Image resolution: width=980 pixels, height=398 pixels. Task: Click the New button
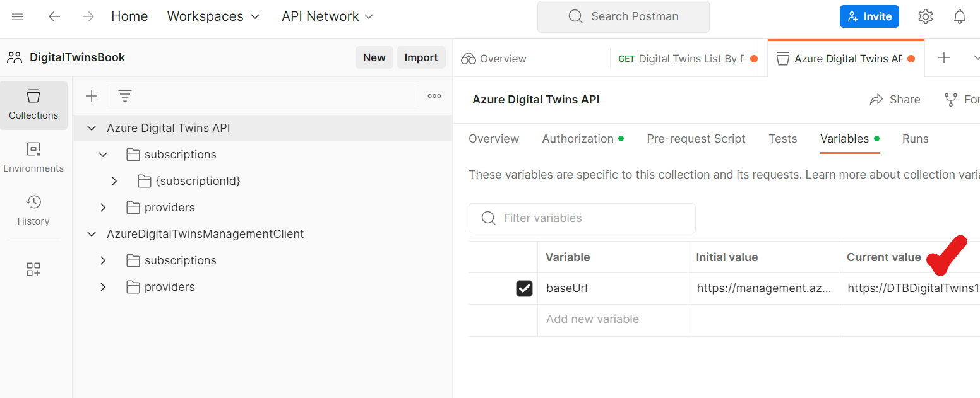tap(374, 57)
